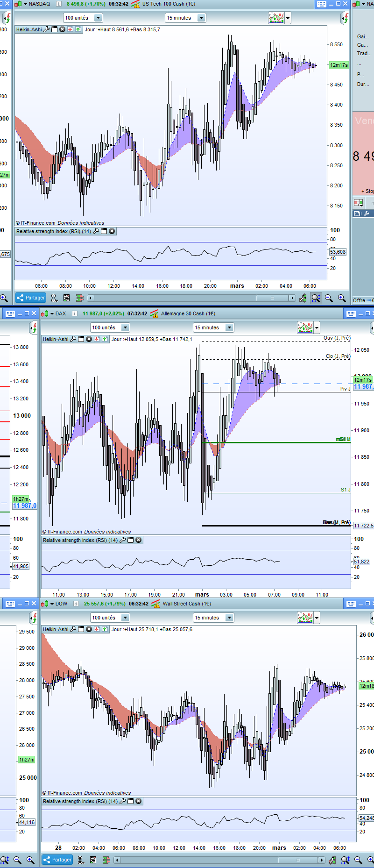Click the 53,608 RSI value label in NASDAQ
The height and width of the screenshot is (868, 374).
coord(338,252)
